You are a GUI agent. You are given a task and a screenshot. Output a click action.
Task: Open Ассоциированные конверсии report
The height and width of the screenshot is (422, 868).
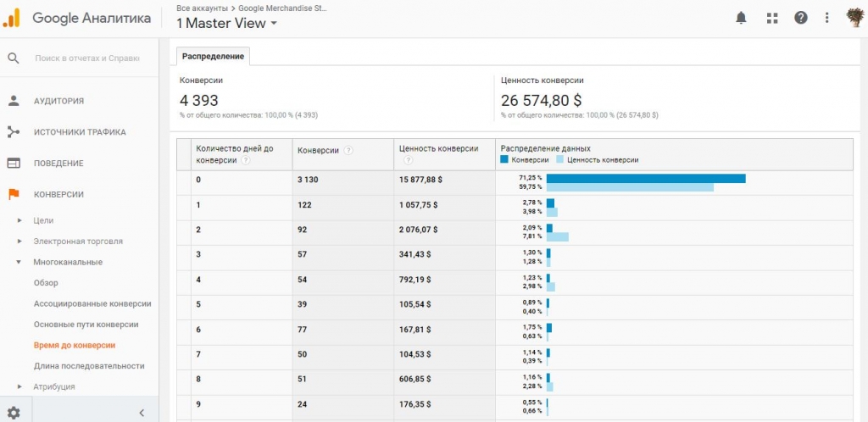(92, 303)
